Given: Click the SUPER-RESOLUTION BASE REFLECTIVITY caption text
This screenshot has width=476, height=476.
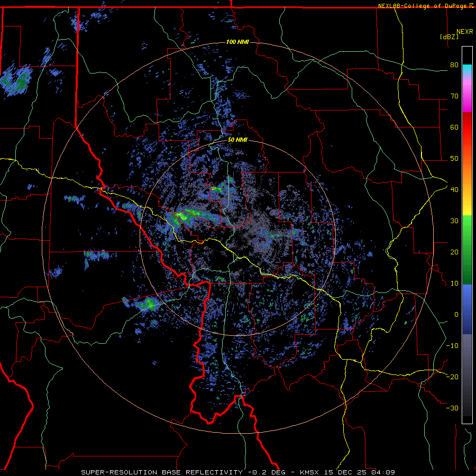Looking at the screenshot, I should click(162, 472).
